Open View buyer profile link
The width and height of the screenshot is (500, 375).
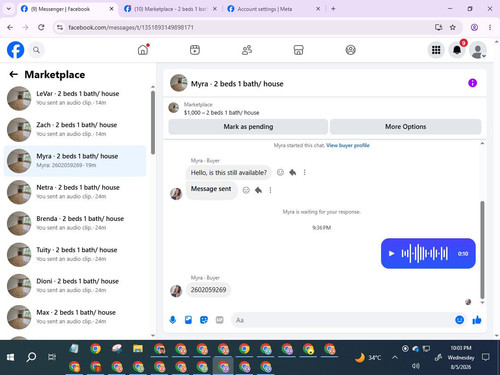348,145
